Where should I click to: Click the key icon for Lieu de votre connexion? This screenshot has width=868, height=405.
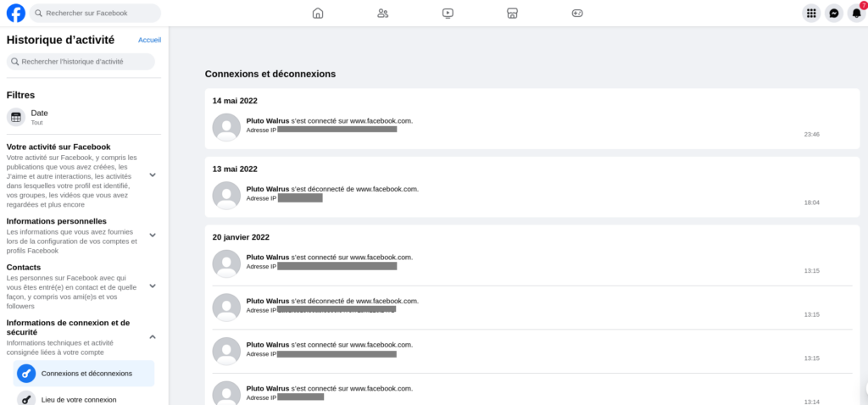tap(26, 399)
